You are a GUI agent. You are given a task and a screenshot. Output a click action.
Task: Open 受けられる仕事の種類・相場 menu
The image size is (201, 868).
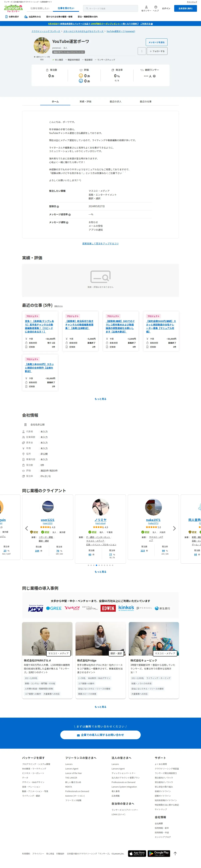coord(59,16)
